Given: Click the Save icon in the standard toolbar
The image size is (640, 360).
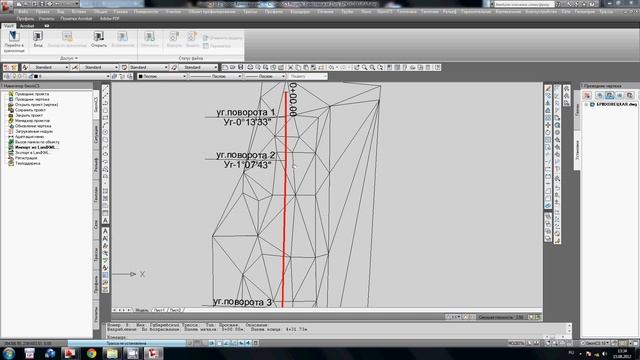Looking at the screenshot, I should (240, 67).
